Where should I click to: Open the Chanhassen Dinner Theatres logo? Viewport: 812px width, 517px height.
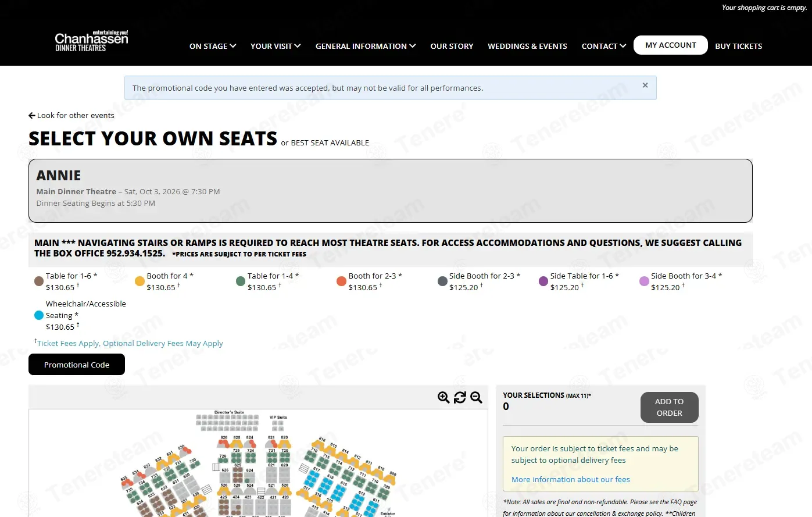[91, 41]
